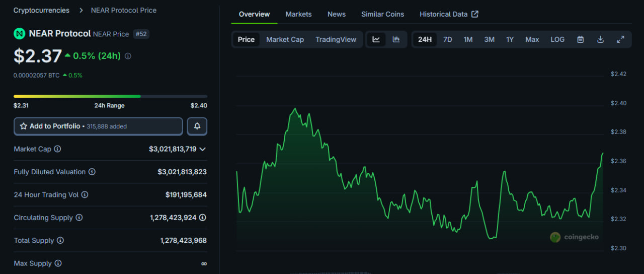Toggle the LOG scale option
Viewport: 644px width, 274px height.
pyautogui.click(x=557, y=39)
